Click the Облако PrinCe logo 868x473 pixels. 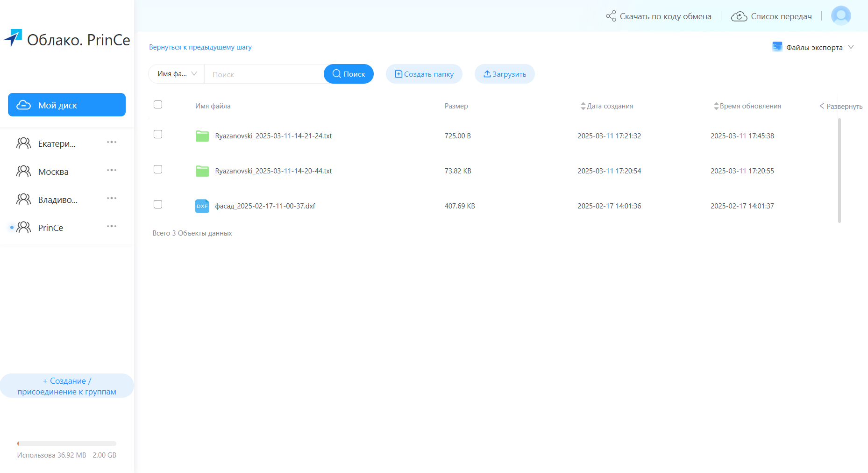pyautogui.click(x=67, y=39)
